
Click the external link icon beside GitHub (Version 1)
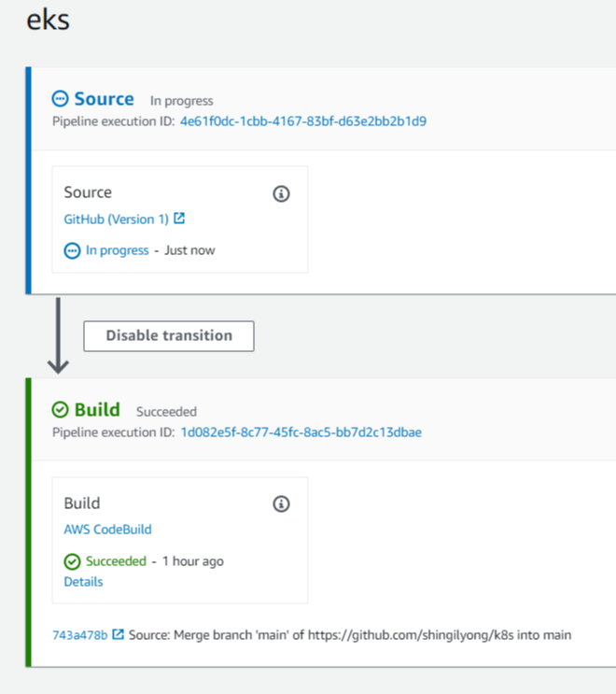tap(179, 219)
